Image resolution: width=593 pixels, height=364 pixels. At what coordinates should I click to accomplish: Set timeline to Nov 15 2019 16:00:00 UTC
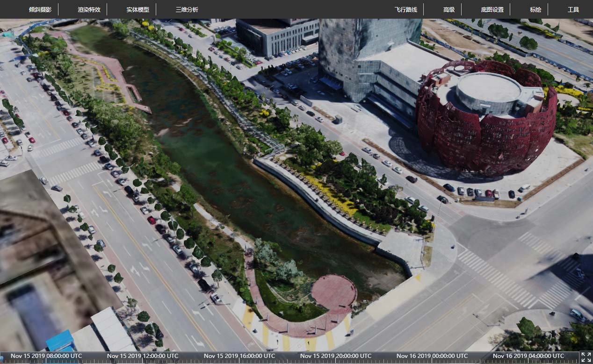pyautogui.click(x=239, y=356)
